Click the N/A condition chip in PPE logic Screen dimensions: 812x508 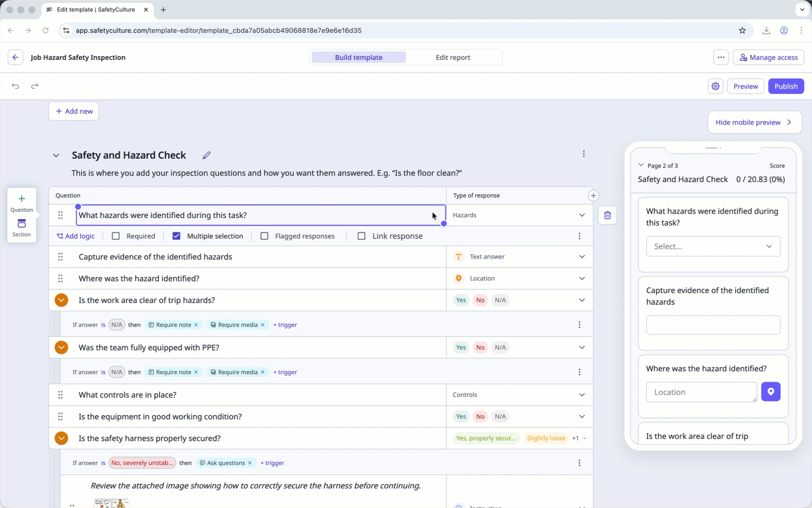pos(116,372)
